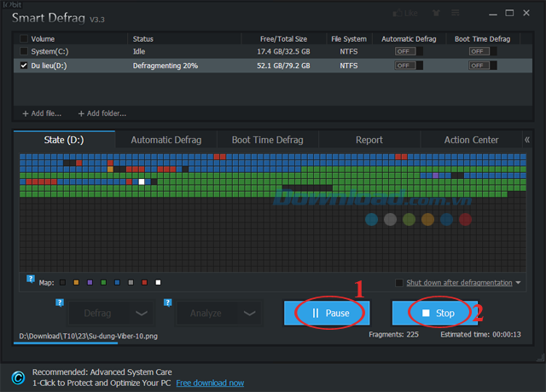This screenshot has width=546, height=392.
Task: Click the help icon beside Map legend
Action: pyautogui.click(x=31, y=279)
